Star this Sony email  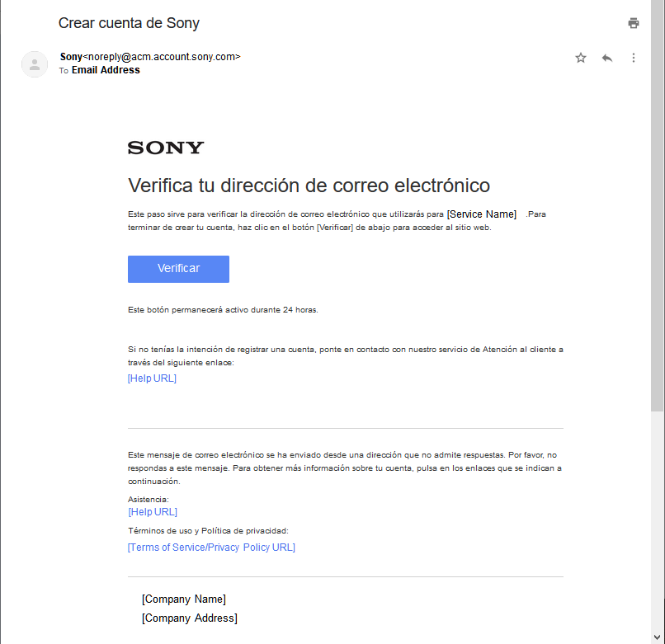coord(581,58)
